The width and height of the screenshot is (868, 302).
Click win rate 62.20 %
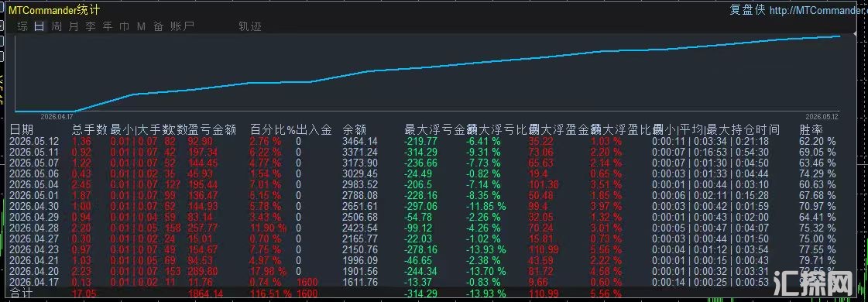(817, 141)
